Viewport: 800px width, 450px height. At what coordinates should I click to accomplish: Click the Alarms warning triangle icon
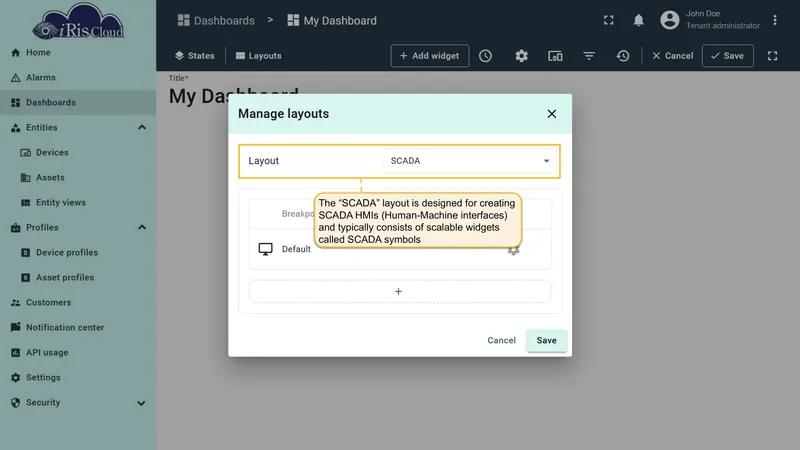click(x=15, y=78)
